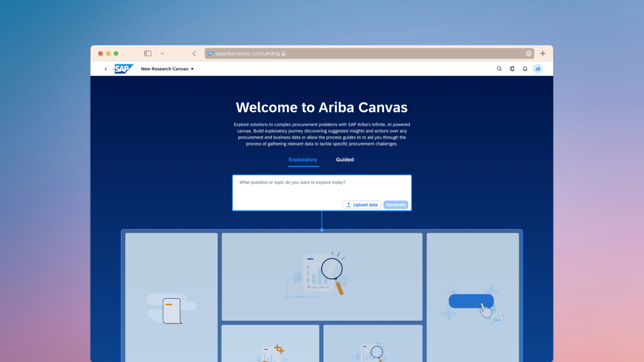Open the Joule copilot icon in header

512,69
